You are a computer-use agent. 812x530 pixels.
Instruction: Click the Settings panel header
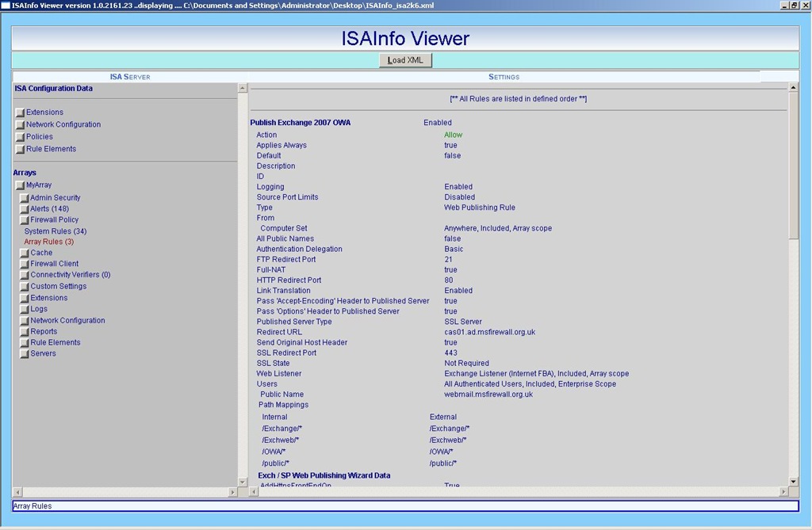point(504,77)
